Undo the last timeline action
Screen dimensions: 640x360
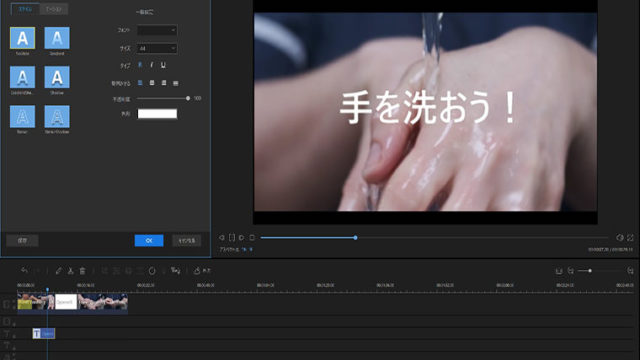click(x=24, y=271)
